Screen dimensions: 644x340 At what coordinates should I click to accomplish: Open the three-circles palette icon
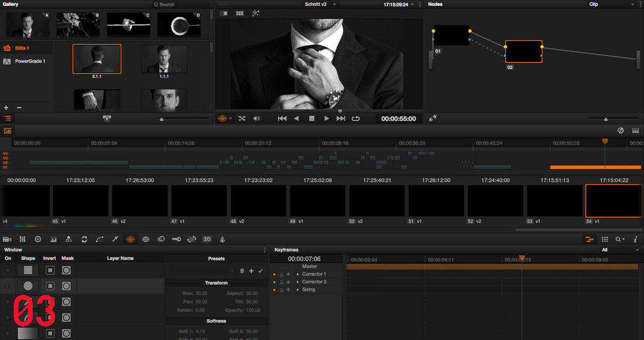(x=68, y=239)
